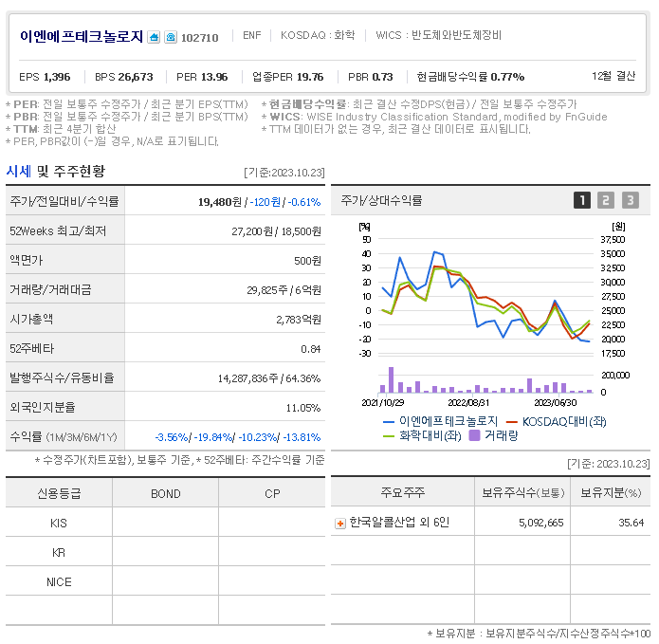Viewport: 659px width, 644px height.
Task: Click the CP column header
Action: coord(272,493)
